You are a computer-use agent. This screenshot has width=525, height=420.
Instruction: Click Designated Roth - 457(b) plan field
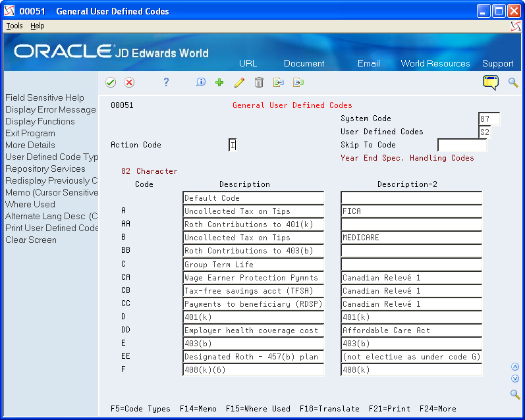coord(254,357)
